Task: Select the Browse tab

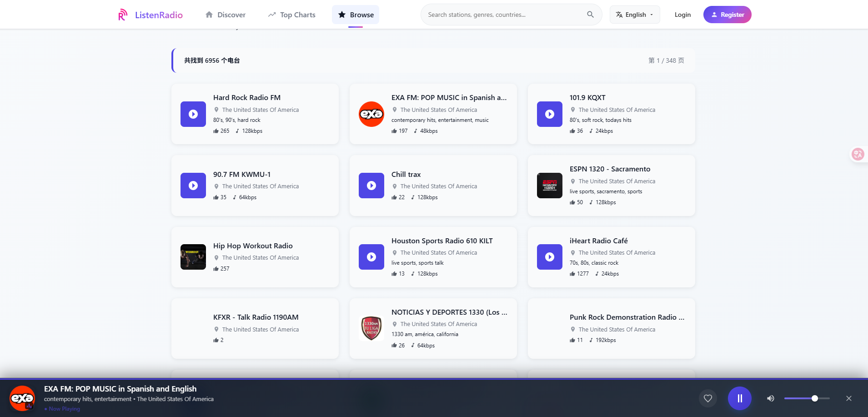Action: 356,15
